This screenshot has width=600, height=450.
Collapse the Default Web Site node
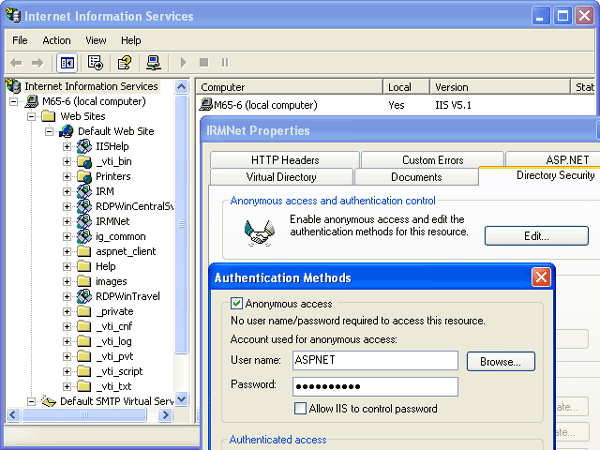pos(49,131)
